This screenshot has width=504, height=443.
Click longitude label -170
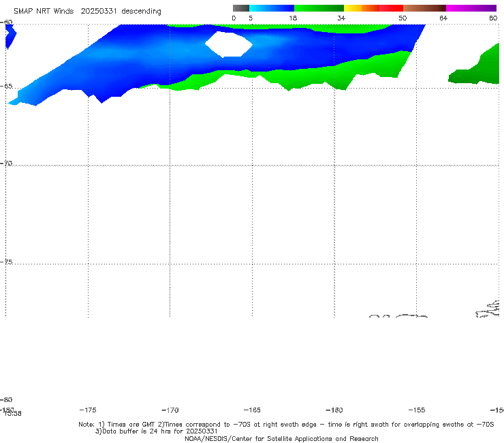pyautogui.click(x=170, y=410)
